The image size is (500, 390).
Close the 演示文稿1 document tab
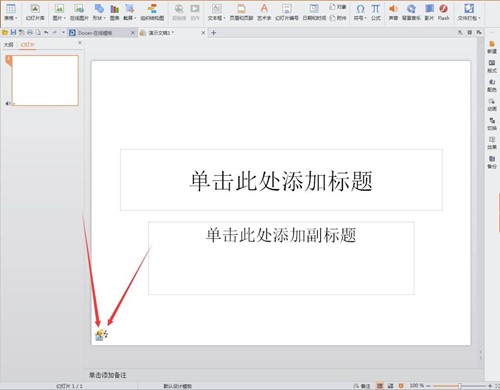tap(203, 33)
